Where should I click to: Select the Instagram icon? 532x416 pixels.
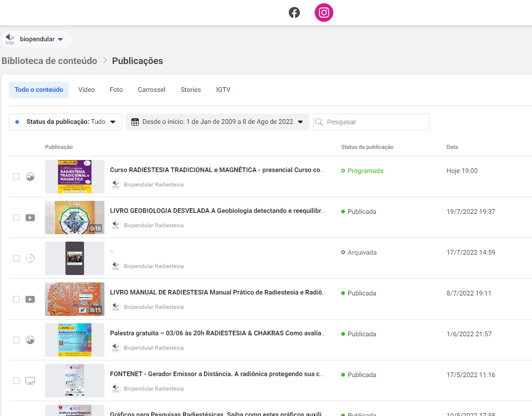pos(324,13)
